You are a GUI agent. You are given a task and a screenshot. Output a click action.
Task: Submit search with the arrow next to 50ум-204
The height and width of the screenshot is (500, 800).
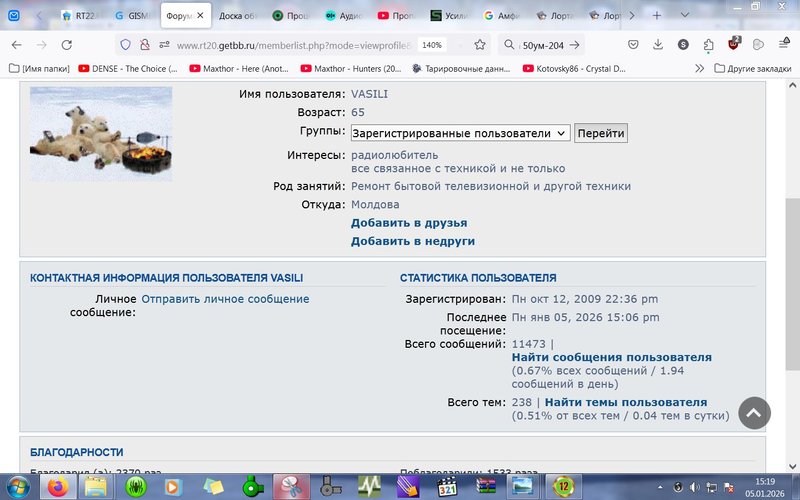(574, 45)
